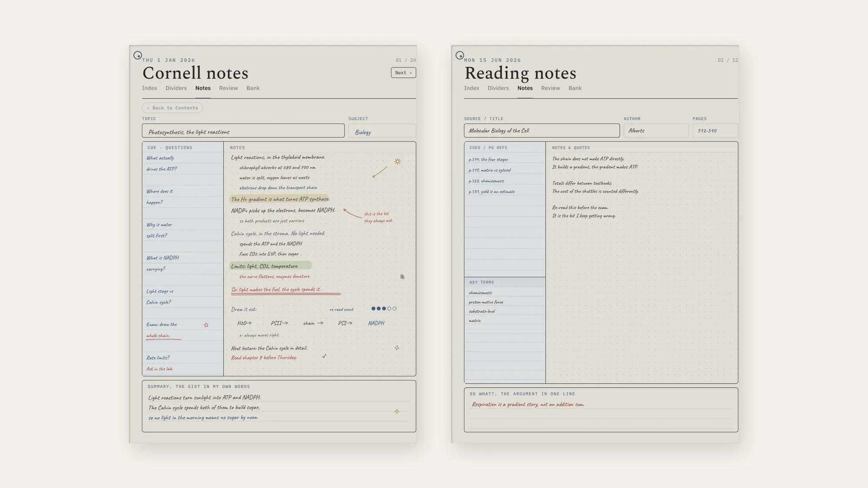Click the underlined 'So: light makes the fuel' line
868x488 pixels.
point(286,290)
